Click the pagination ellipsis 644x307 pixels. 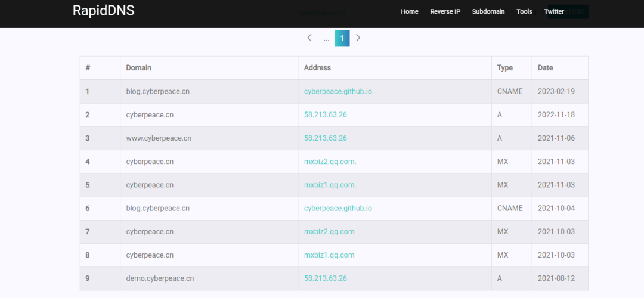pos(326,38)
